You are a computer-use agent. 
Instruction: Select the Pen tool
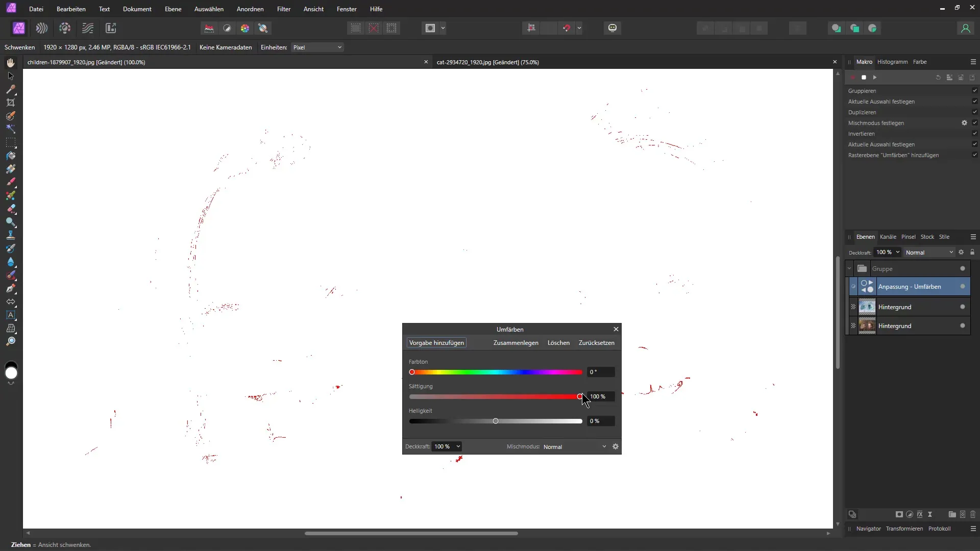[11, 288]
